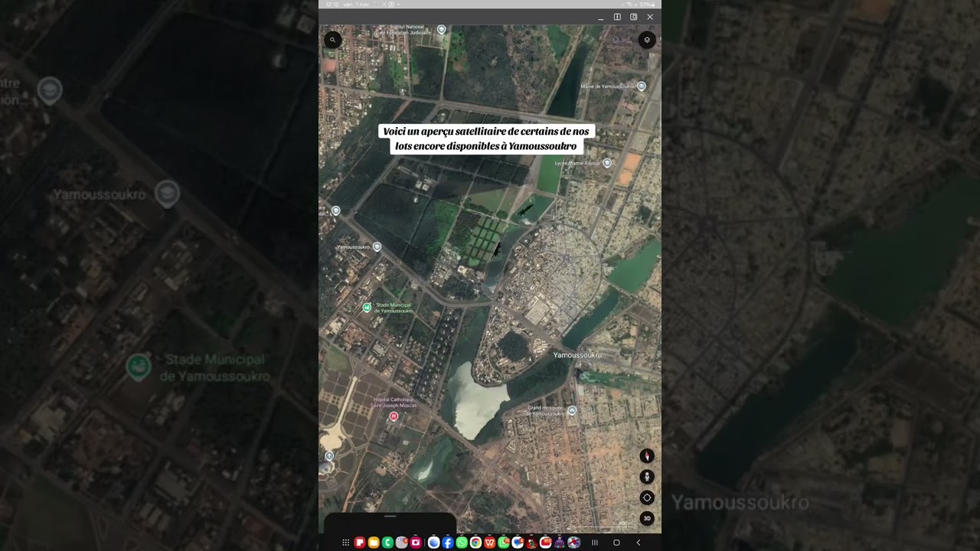Open the yellow files folder app
The height and width of the screenshot is (551, 980).
point(374,543)
